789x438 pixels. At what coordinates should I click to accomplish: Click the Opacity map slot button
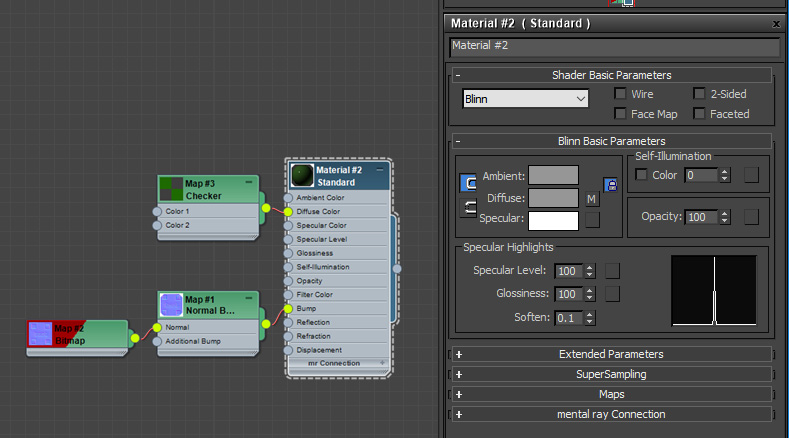[x=752, y=217]
